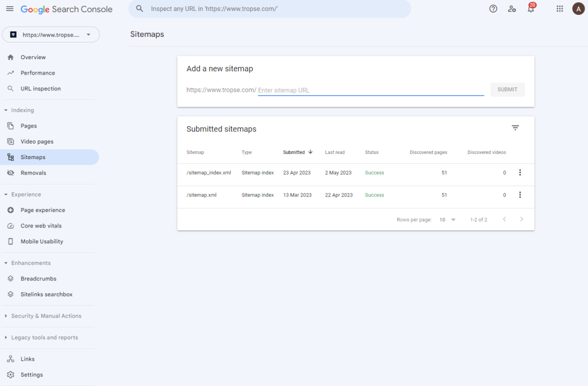Click '22 Apr 2023' last read date
Screen dimensions: 588x386
[x=339, y=195]
